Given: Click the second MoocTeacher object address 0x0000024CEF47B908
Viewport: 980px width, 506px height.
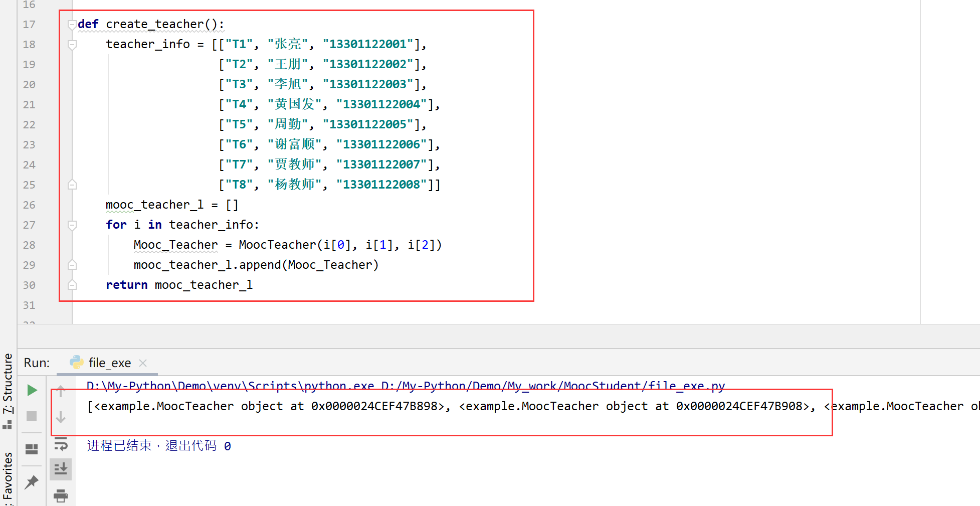Looking at the screenshot, I should click(x=739, y=406).
